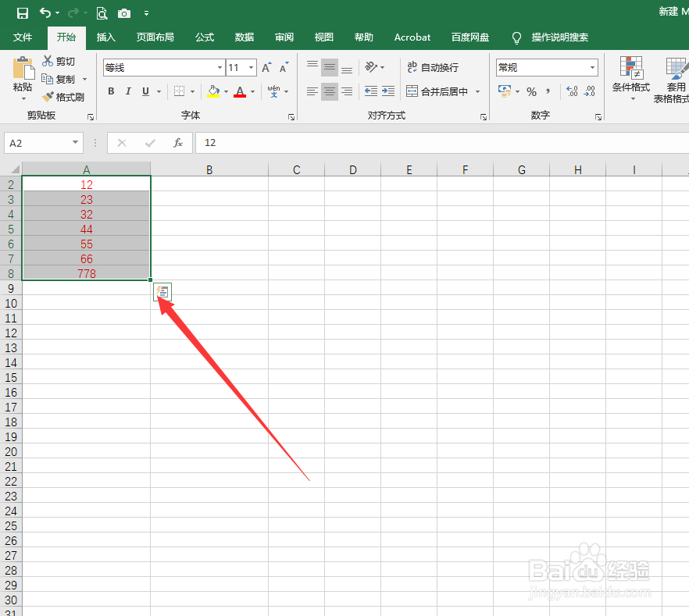Expand the Paste options arrow

pos(23,99)
